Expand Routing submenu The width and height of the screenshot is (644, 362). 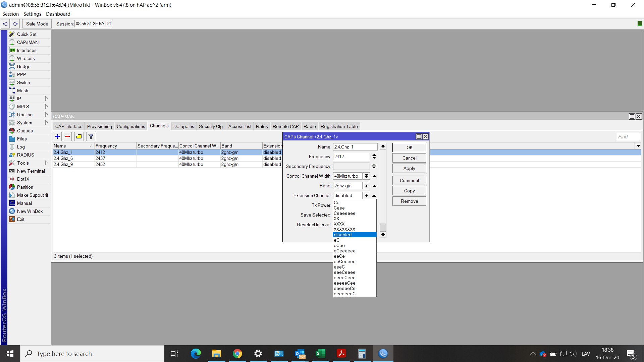(46, 115)
